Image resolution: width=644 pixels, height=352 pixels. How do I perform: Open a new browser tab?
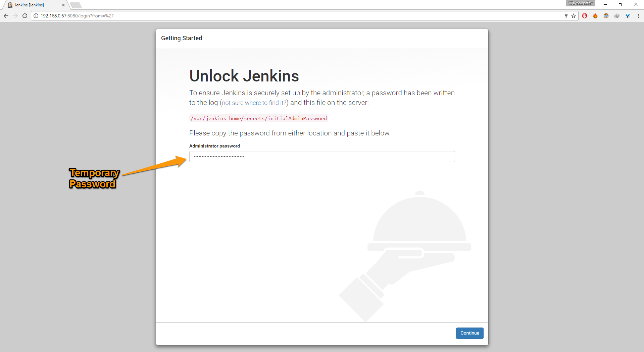coord(76,5)
